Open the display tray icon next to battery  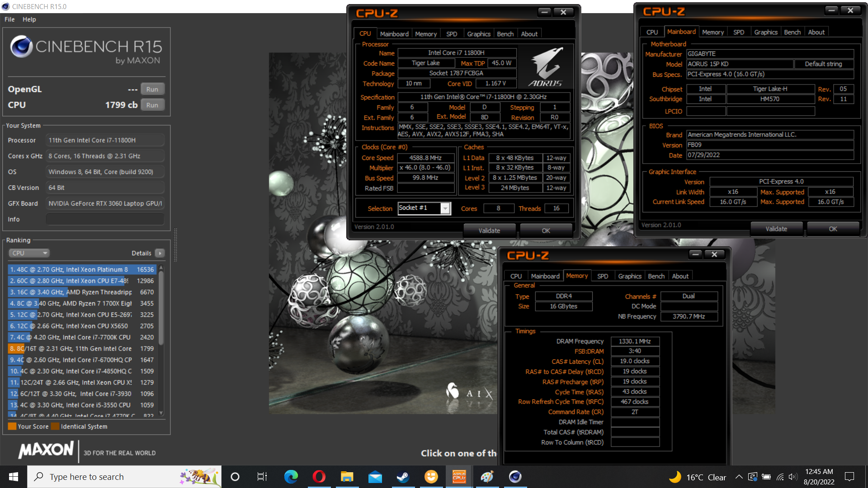point(753,477)
